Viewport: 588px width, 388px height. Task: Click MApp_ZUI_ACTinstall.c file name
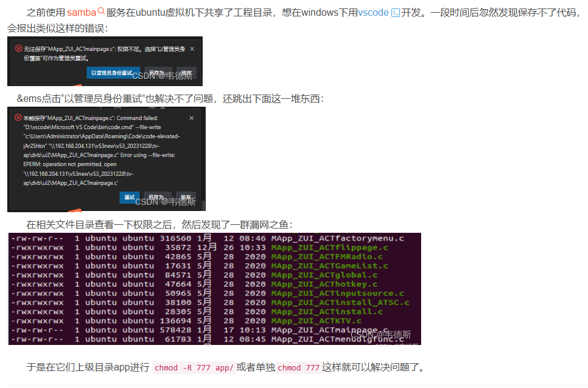327,312
